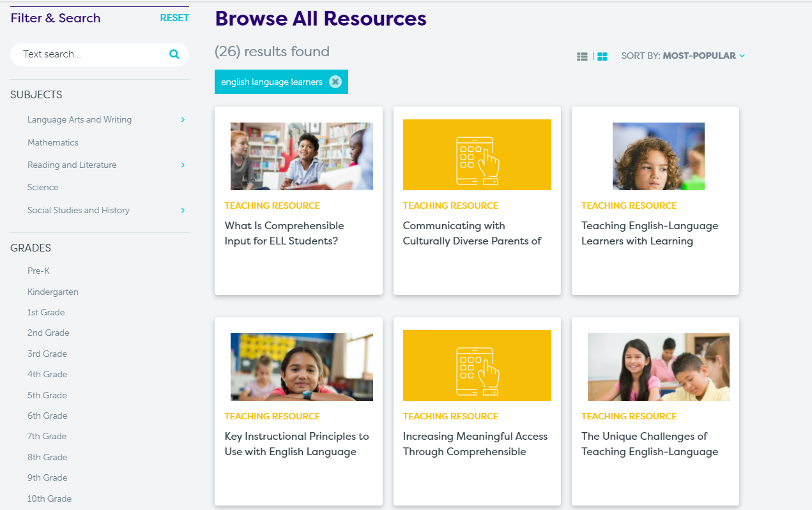Expand Social Studies and History subject
The width and height of the screenshot is (812, 510).
(183, 210)
